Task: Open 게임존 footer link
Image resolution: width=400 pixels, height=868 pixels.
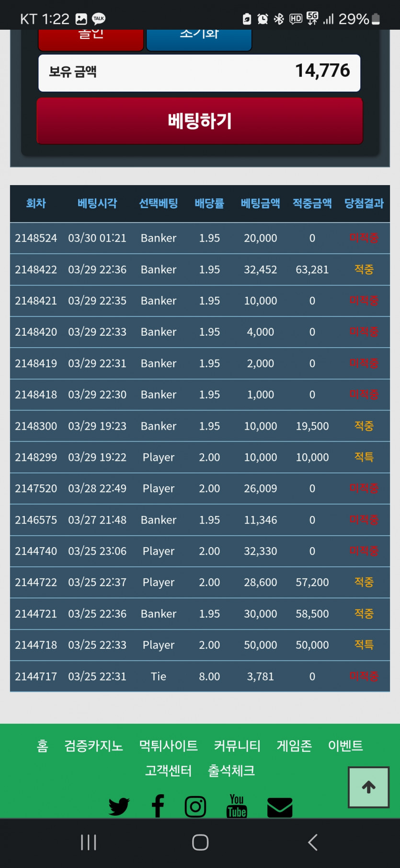Action: [x=294, y=746]
